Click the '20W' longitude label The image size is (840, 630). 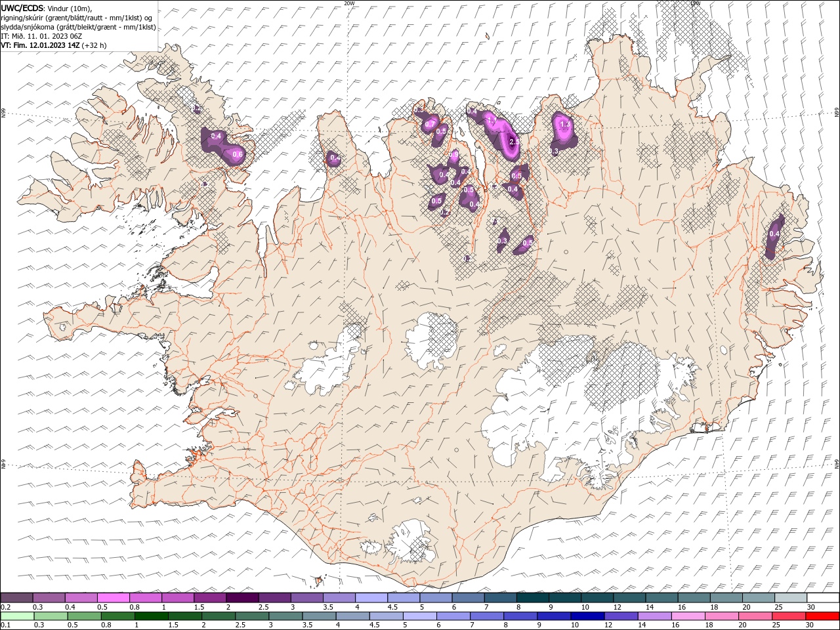349,3
